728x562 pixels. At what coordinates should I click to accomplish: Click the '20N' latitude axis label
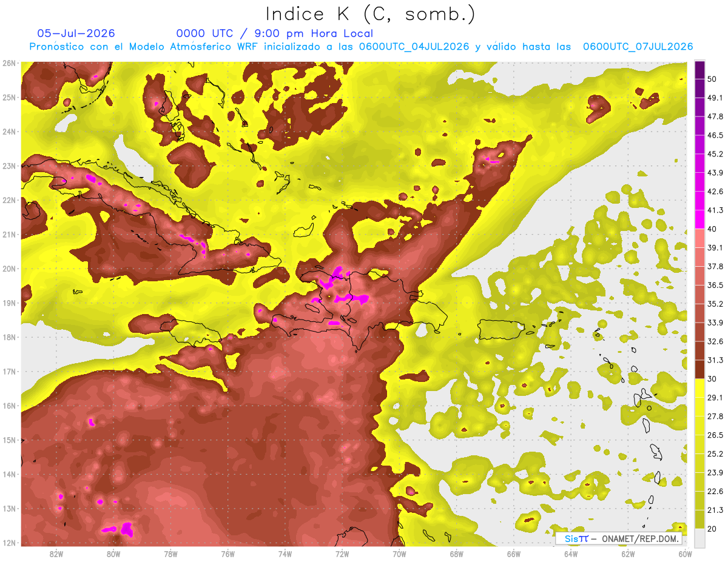click(8, 269)
